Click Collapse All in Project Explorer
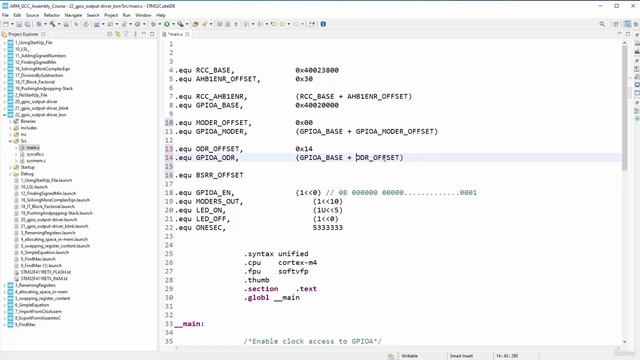The width and height of the screenshot is (640, 360). [x=109, y=34]
